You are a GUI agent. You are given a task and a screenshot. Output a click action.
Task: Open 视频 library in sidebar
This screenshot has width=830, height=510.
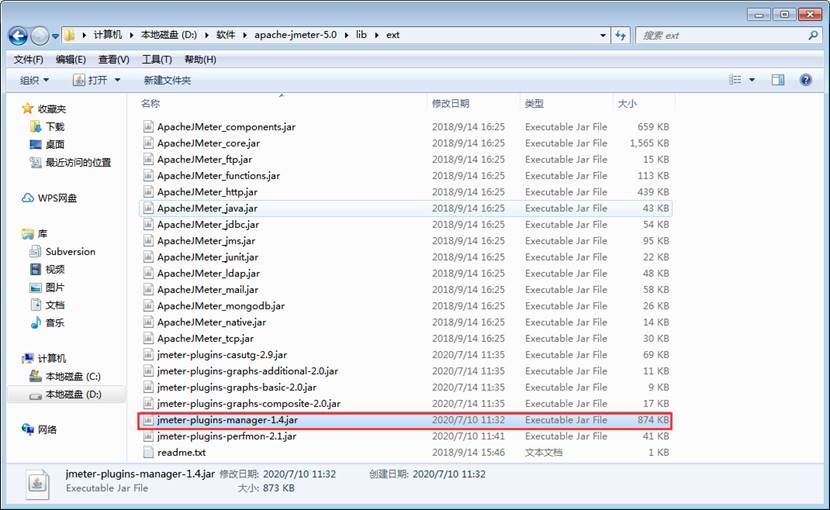[x=55, y=269]
